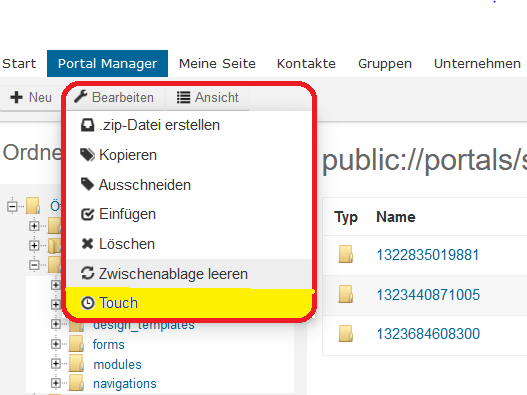527x395 pixels.
Task: Choose Einfügen menu entry
Action: [190, 214]
